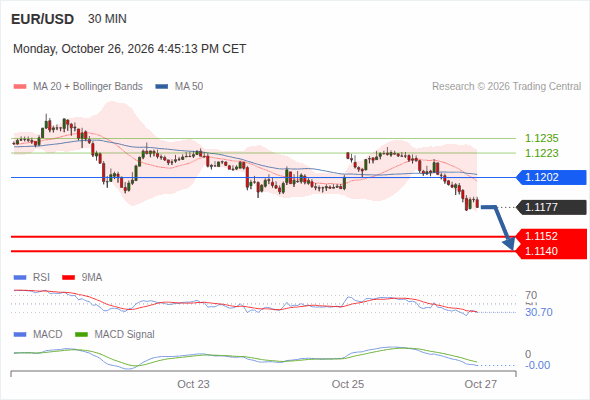The height and width of the screenshot is (400, 590).
Task: Click the Oct 23 date axis label
Action: pos(193,384)
